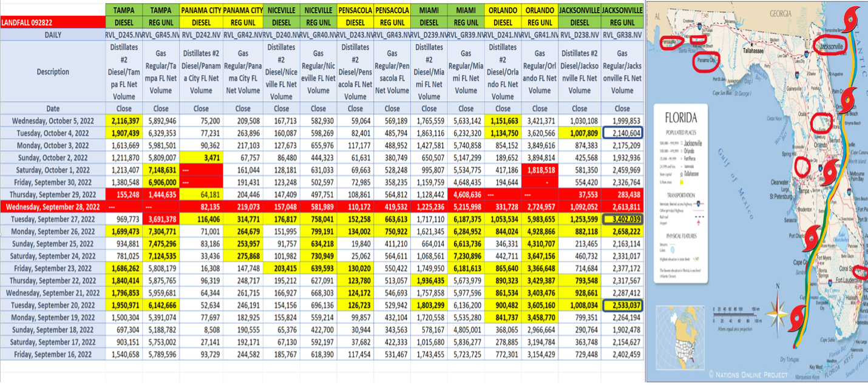Select the 1,444,635 red cell
Viewport: 868px width, 385px height.
(x=161, y=195)
